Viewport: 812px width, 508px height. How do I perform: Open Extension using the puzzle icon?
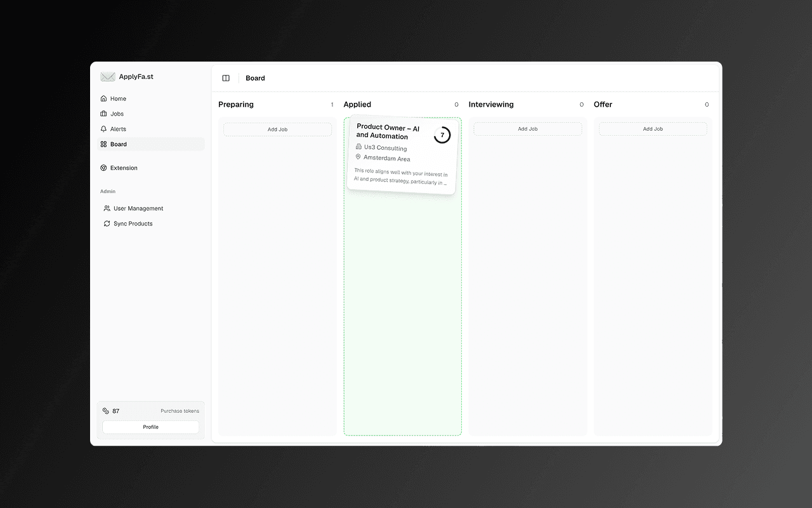pos(103,168)
